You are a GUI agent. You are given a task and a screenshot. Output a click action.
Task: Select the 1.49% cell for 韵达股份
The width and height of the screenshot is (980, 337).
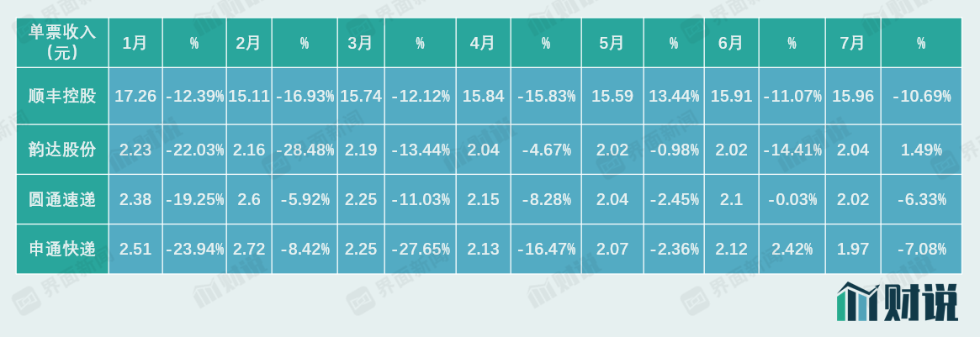(921, 150)
